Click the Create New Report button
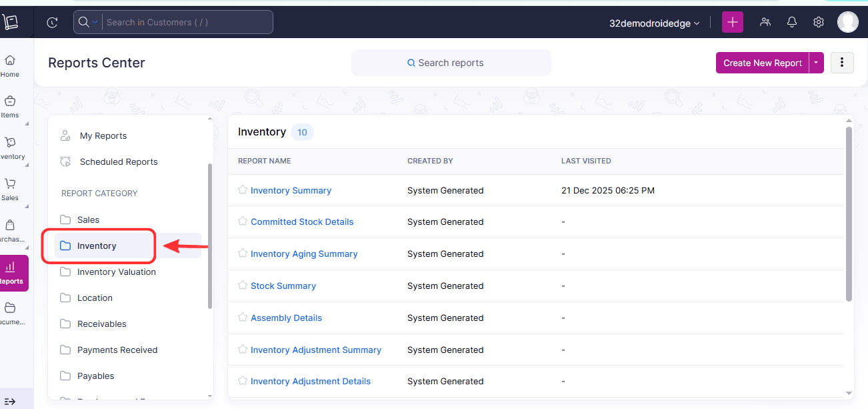Viewport: 868px width, 409px height. click(762, 63)
